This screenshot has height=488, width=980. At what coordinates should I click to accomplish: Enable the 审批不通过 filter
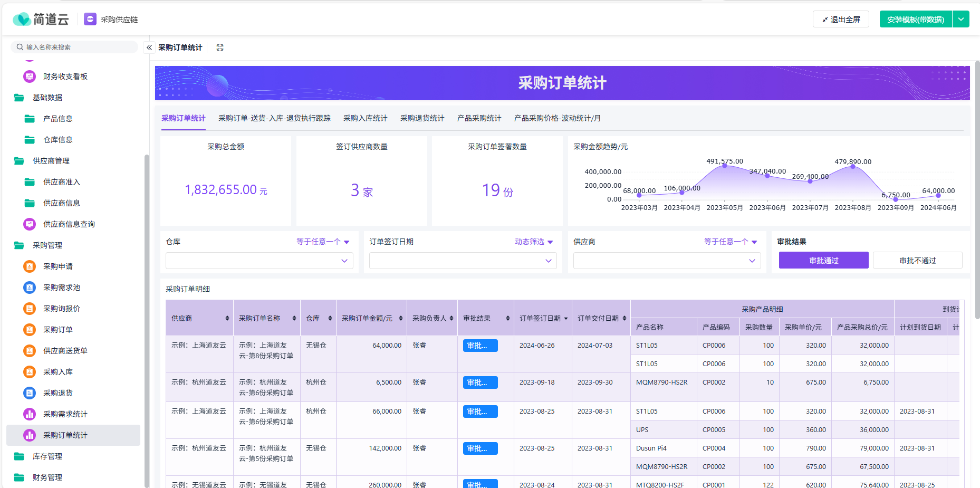[x=918, y=260]
